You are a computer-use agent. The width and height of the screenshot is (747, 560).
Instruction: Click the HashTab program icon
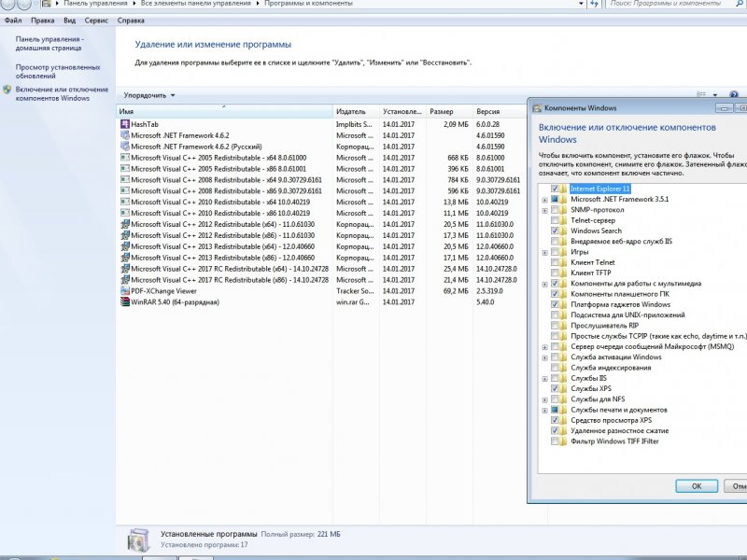(125, 124)
